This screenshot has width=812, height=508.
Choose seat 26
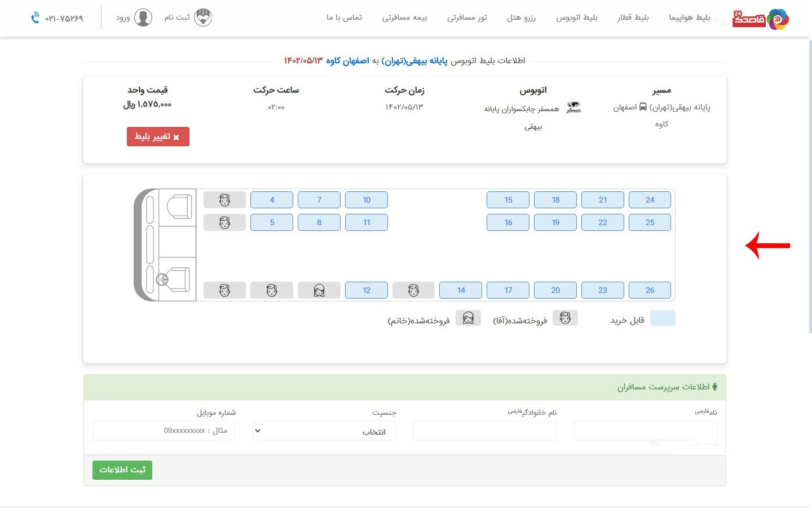click(x=650, y=290)
